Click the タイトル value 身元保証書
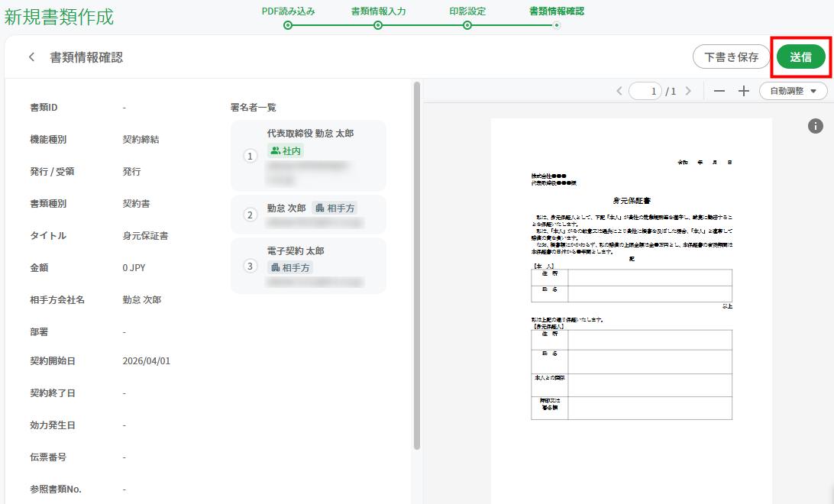Image resolution: width=834 pixels, height=504 pixels. 145,235
